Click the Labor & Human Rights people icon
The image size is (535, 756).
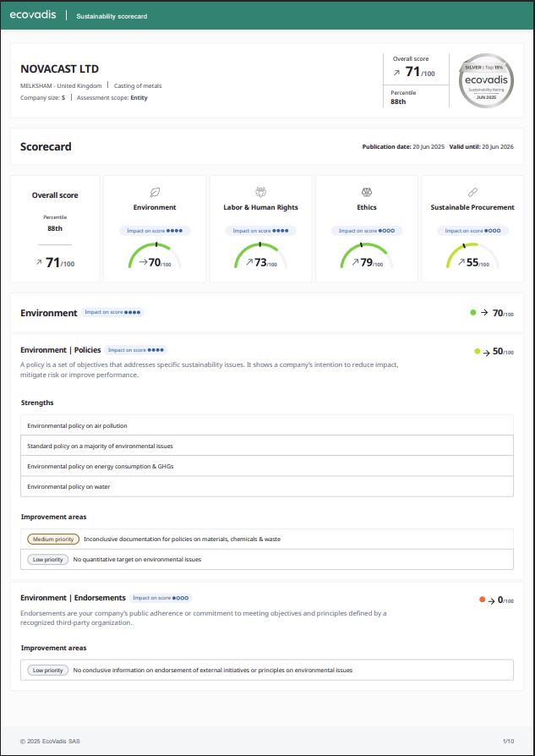click(260, 192)
